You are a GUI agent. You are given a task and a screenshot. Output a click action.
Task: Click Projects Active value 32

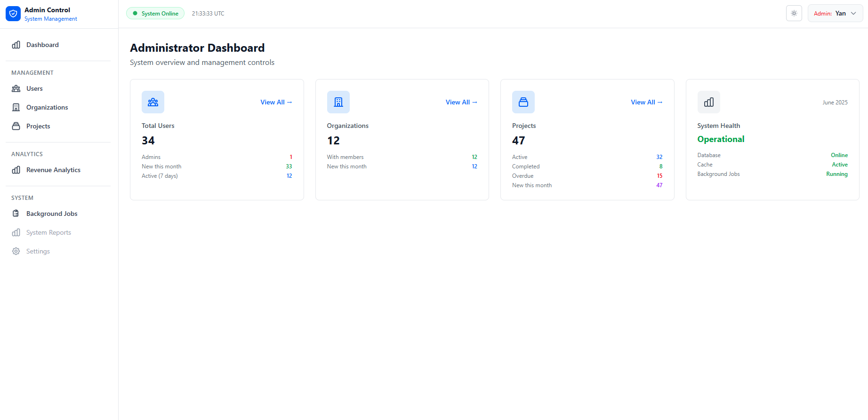[x=659, y=157]
